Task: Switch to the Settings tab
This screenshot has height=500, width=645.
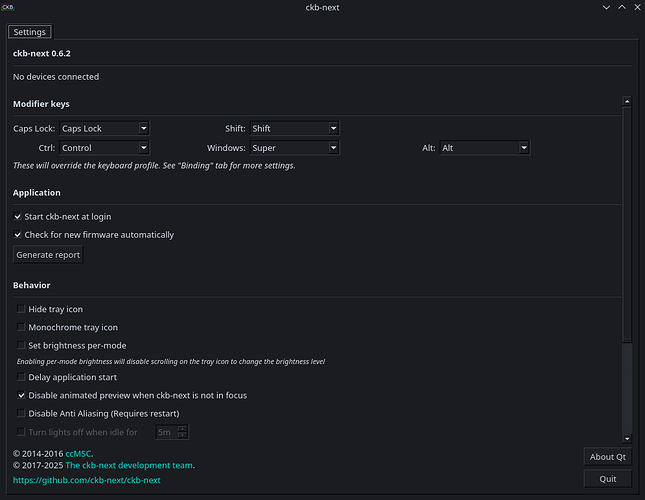Action: click(29, 32)
